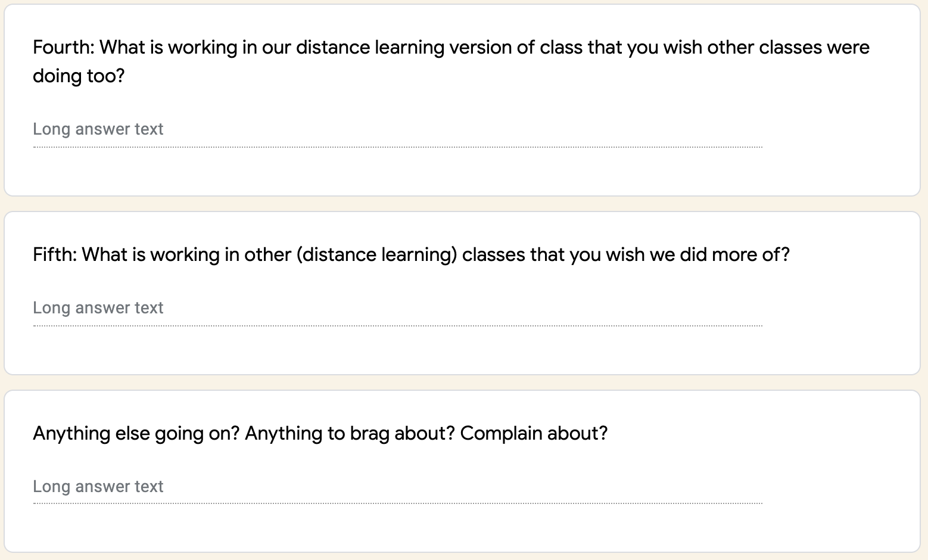Click 'Complain about?' in the last question
Image resolution: width=928 pixels, height=560 pixels.
click(x=534, y=433)
